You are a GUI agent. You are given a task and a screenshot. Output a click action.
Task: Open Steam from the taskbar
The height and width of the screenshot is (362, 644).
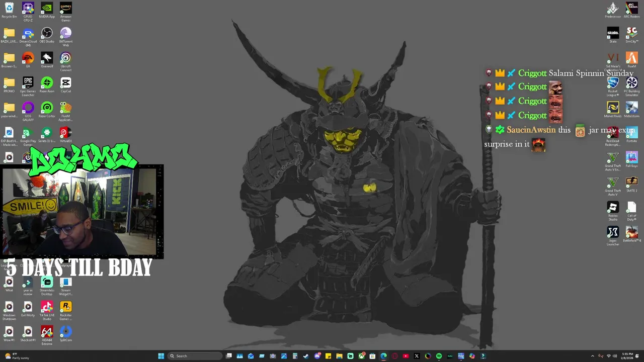(x=306, y=356)
